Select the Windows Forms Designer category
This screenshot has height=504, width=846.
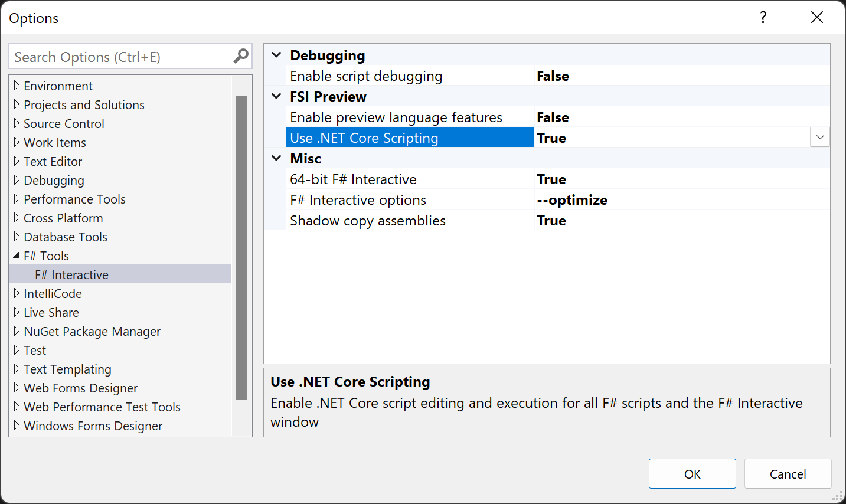click(93, 426)
